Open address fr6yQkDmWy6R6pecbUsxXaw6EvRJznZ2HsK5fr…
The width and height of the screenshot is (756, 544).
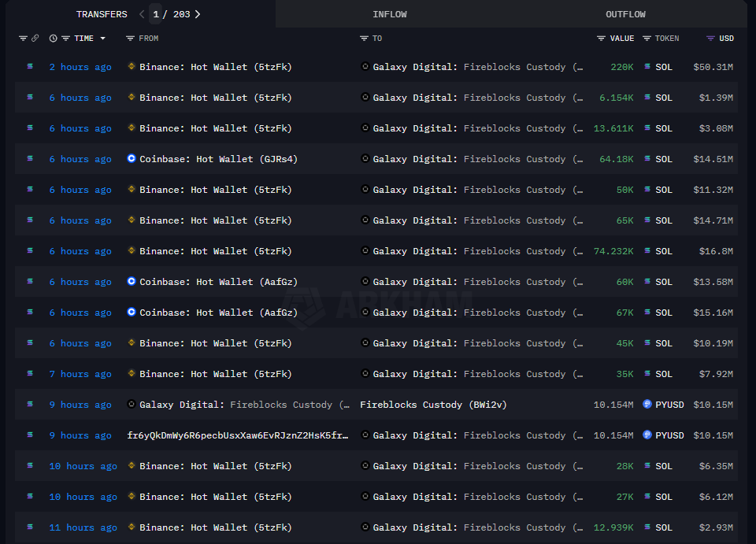click(238, 435)
